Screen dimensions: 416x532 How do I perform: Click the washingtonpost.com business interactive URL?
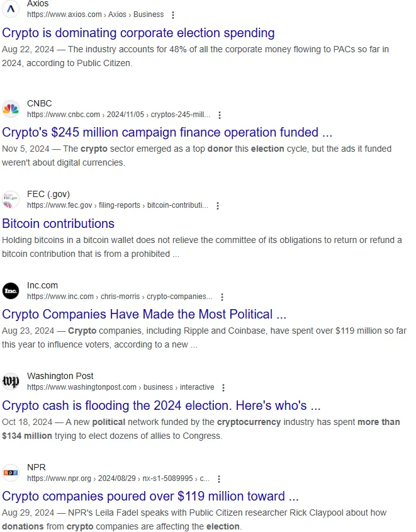(121, 387)
